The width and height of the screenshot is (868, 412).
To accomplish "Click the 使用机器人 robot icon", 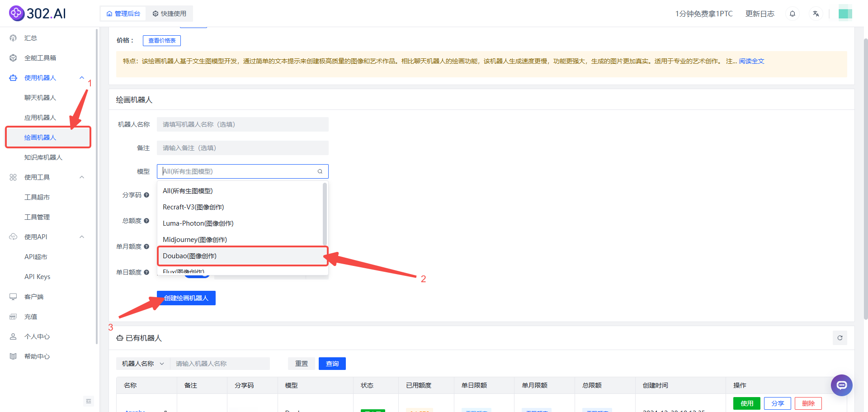I will 13,78.
